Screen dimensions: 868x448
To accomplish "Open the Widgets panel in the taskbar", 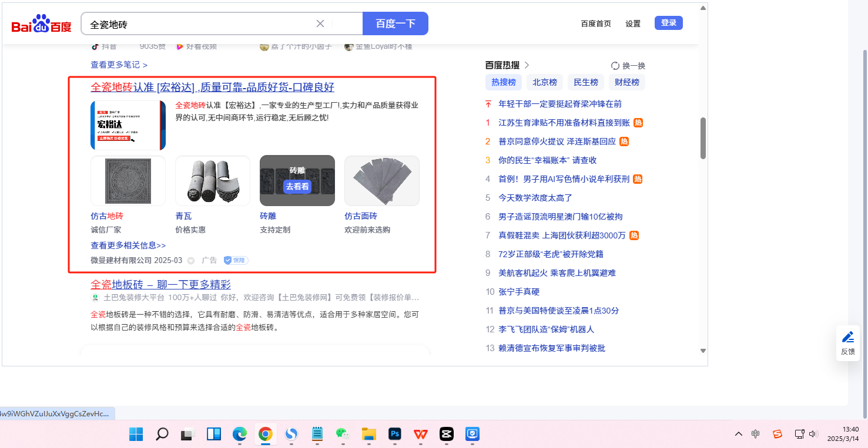I will (213, 434).
